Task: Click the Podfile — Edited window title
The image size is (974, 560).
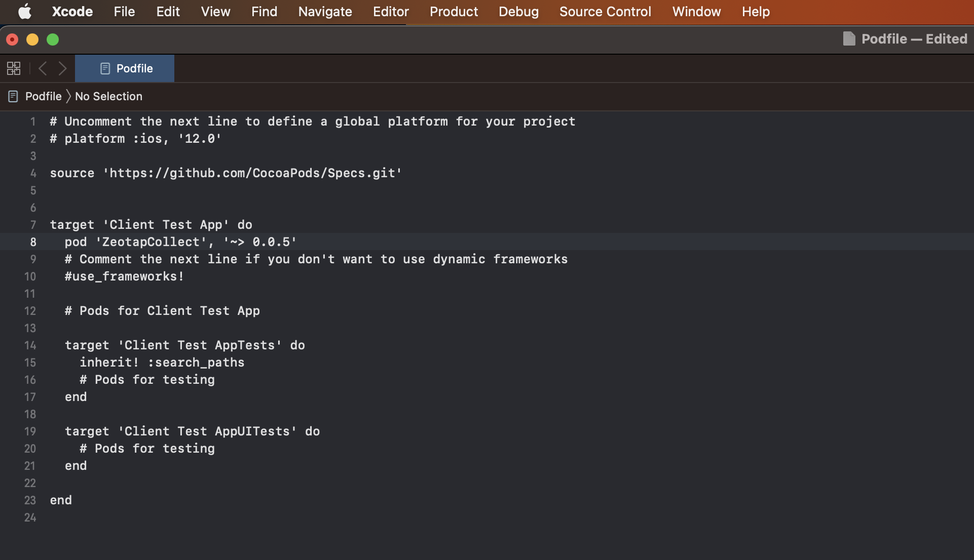Action: click(914, 39)
